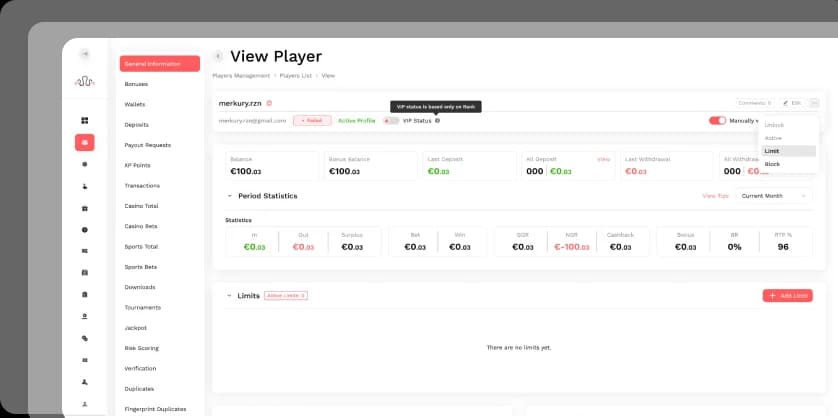
Task: Choose Block in the status menu
Action: click(772, 164)
